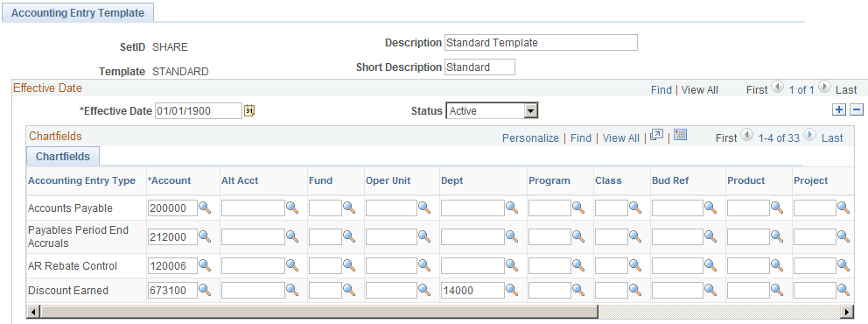Look up Account for Accounts Payable
Viewport: 868px width, 324px height.
[x=206, y=208]
